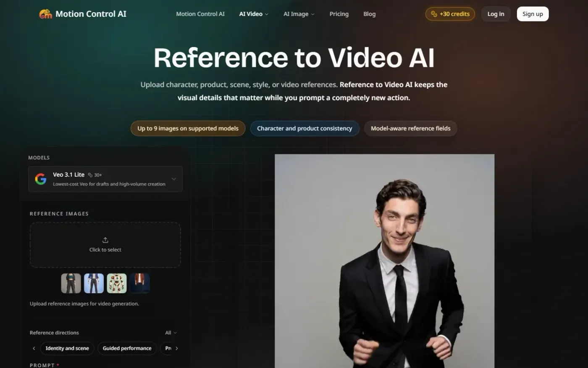Viewport: 588px width, 368px height.
Task: Pick the man in blue jacket sample
Action: point(94,283)
